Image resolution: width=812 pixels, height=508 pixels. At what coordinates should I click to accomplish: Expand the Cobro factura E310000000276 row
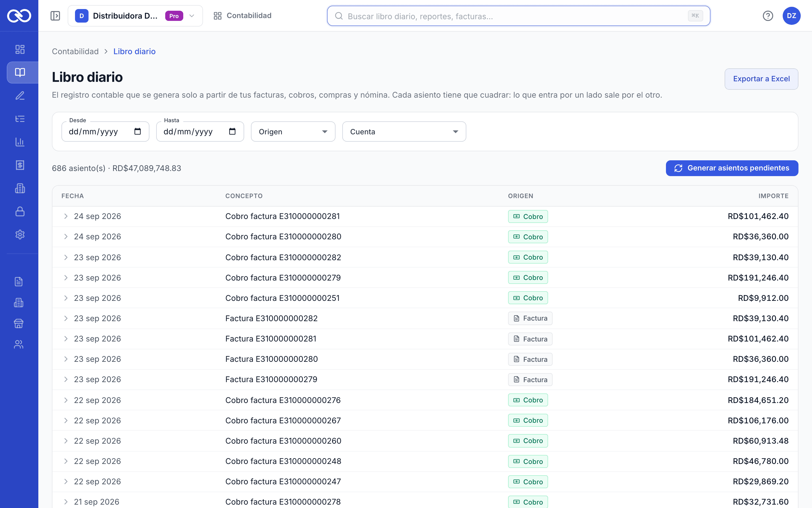66,400
